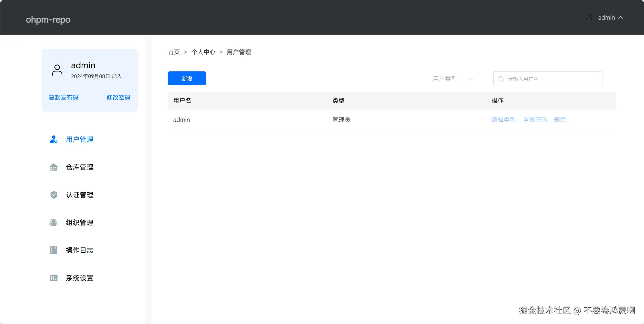Click the admin name in profile card
The width and height of the screenshot is (644, 324).
click(x=83, y=65)
